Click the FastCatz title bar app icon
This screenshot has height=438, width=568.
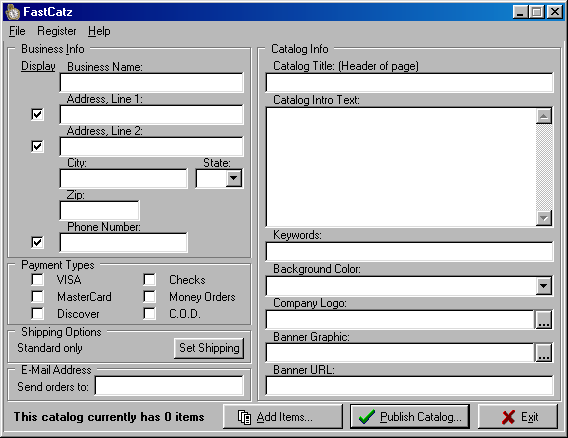[13, 12]
